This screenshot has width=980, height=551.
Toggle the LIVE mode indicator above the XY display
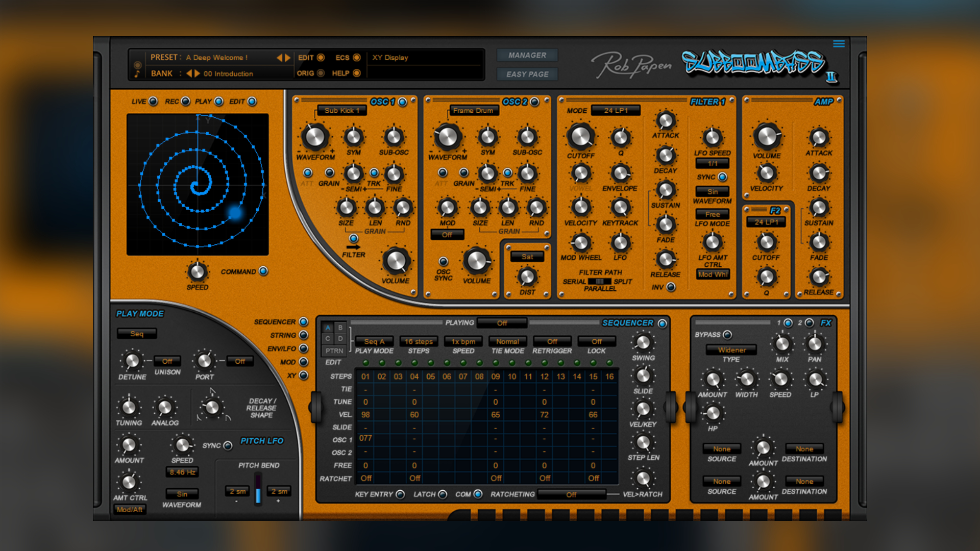click(152, 101)
